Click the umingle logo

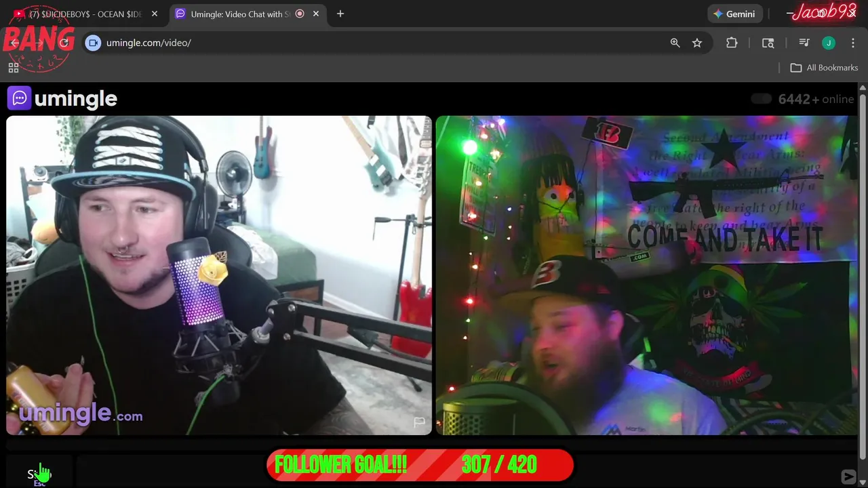click(62, 99)
